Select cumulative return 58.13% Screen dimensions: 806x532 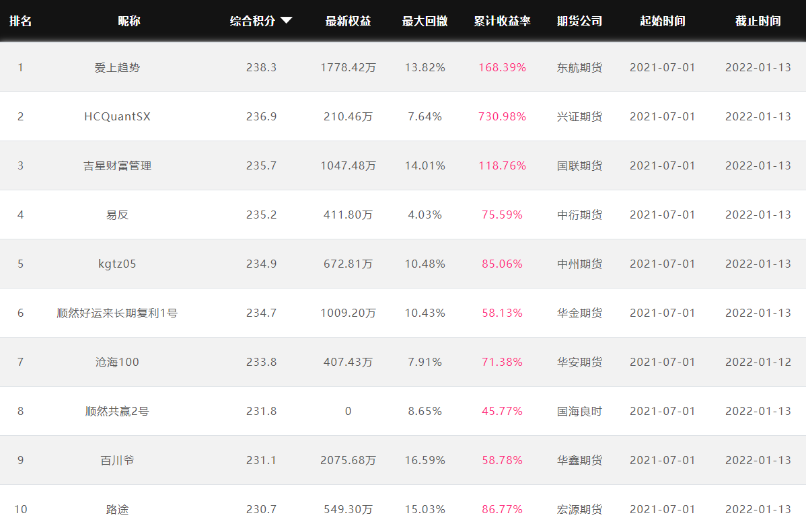tap(502, 313)
